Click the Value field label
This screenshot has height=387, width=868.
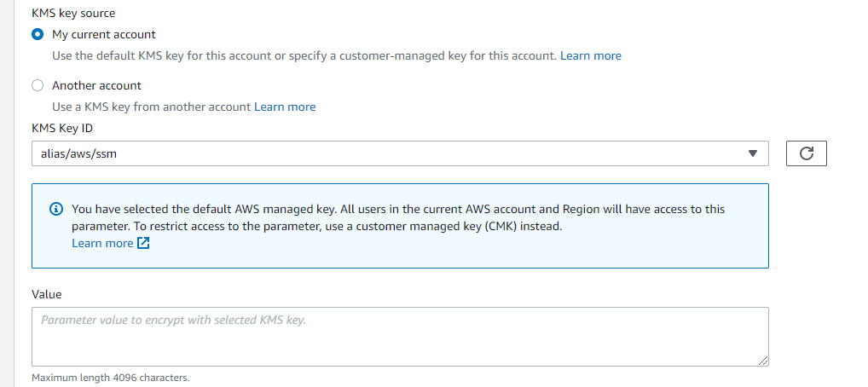coord(47,295)
